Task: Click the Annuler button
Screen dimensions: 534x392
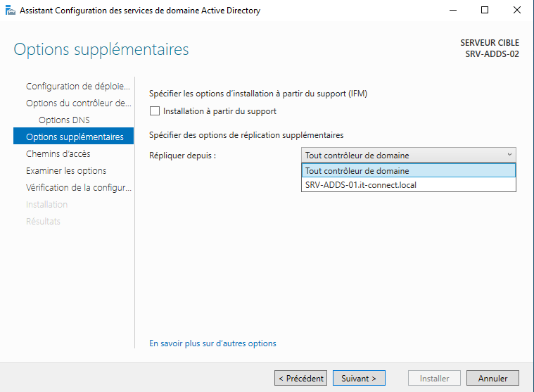Action: pos(492,378)
